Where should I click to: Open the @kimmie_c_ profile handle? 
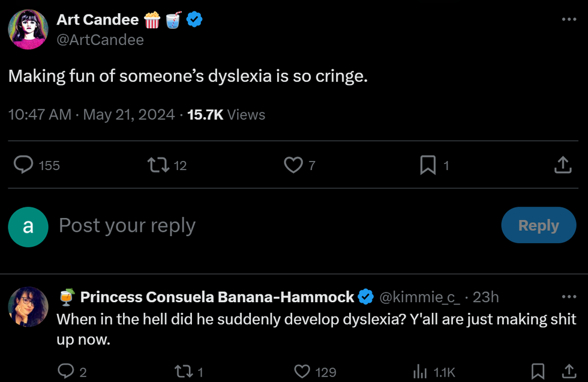(419, 297)
